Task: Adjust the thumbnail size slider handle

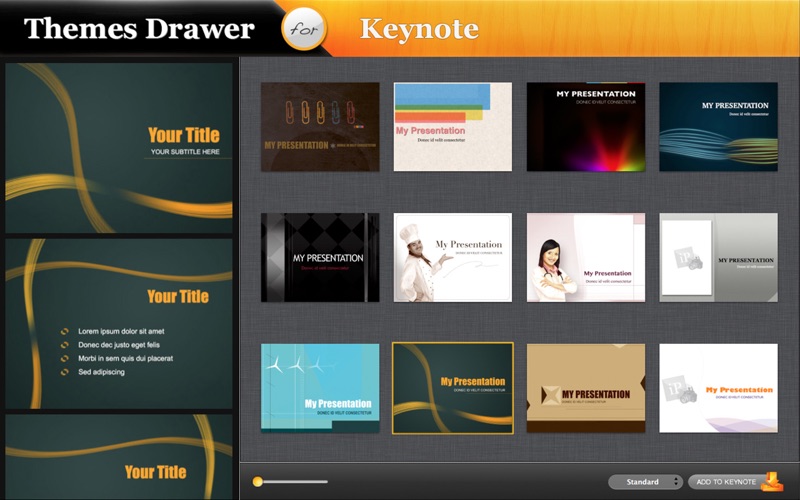Action: [x=258, y=482]
